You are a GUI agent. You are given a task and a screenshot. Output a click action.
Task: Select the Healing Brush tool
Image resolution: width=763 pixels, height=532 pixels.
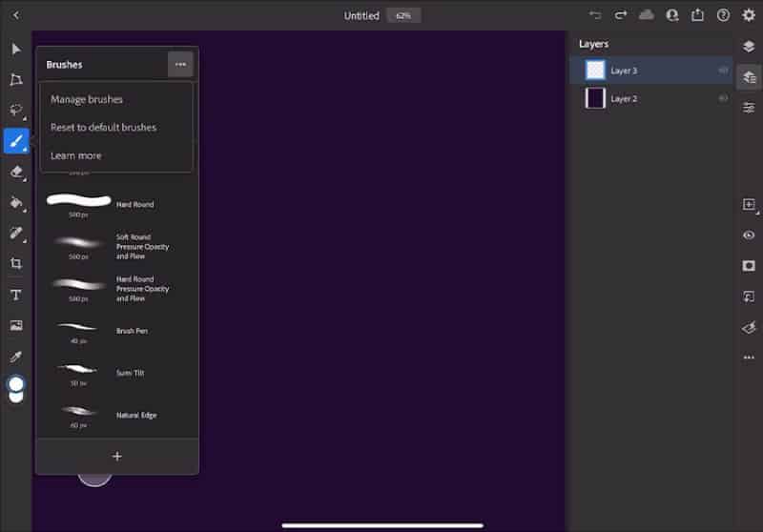(x=16, y=233)
